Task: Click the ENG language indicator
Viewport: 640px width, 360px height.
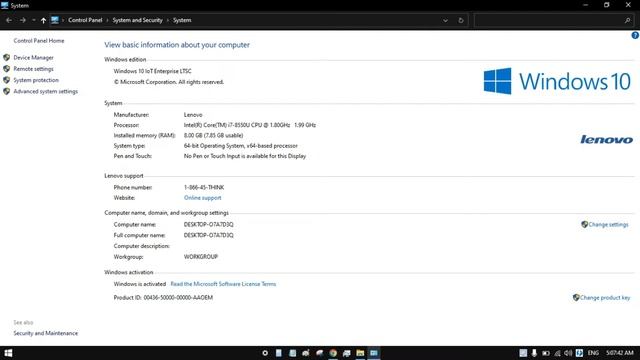Action: (x=593, y=353)
